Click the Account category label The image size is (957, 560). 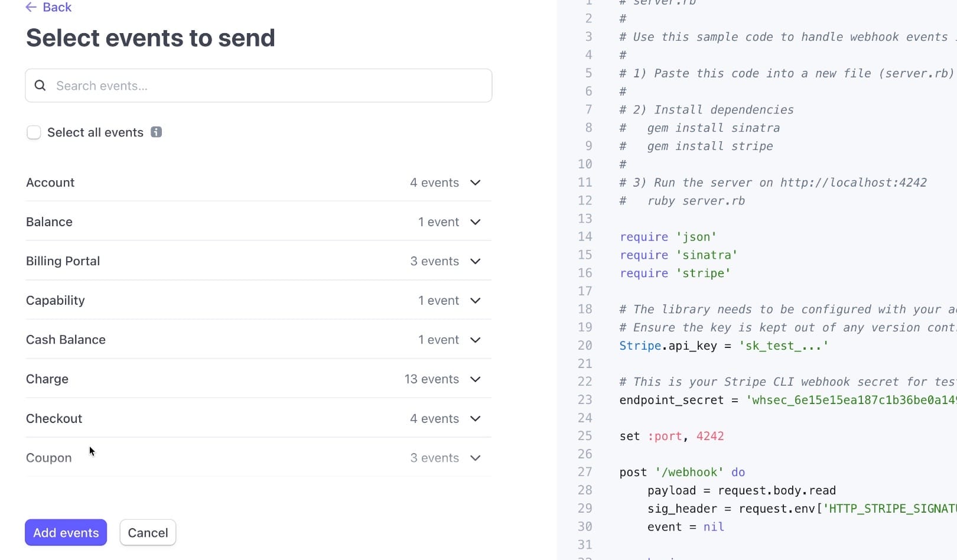click(x=50, y=183)
